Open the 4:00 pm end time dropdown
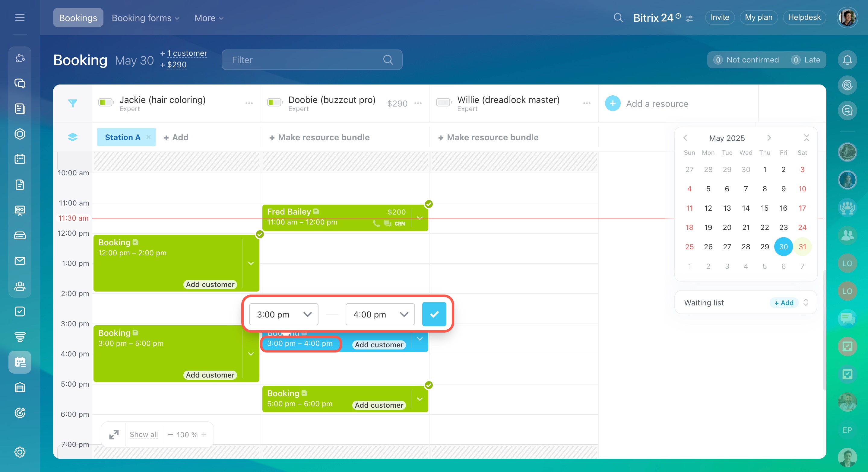This screenshot has height=472, width=868. pos(380,314)
